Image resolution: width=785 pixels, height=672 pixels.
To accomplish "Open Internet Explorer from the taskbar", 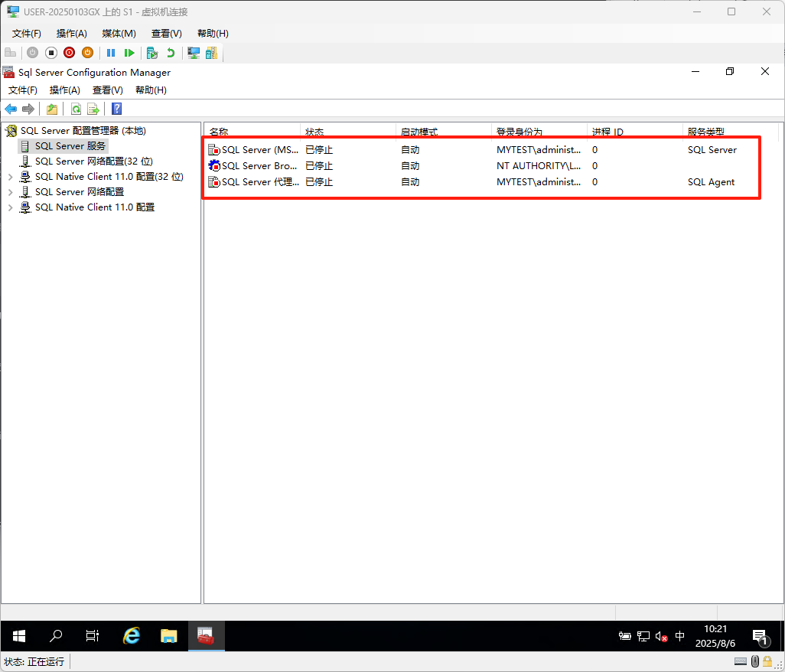I will [132, 636].
